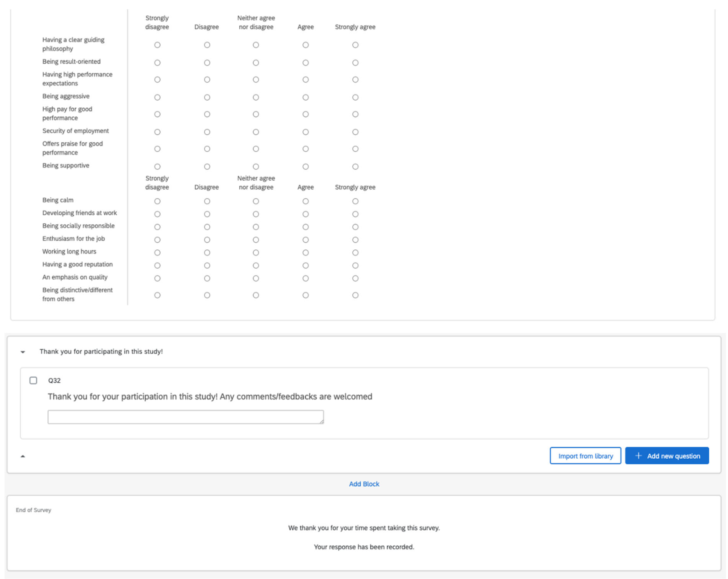Screen dimensions: 728x579
Task: Choose Strongly agree for An emphasis on quality
Action: coord(355,278)
